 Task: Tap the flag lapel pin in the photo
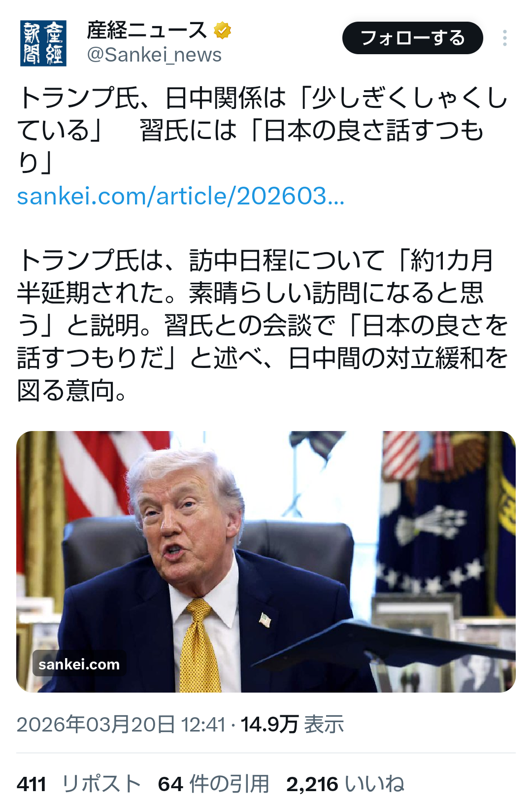[x=265, y=620]
